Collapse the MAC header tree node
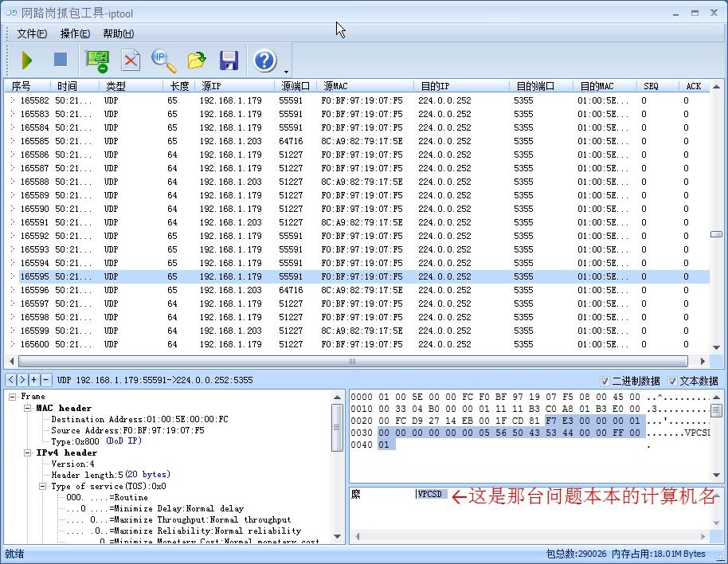 pos(28,408)
